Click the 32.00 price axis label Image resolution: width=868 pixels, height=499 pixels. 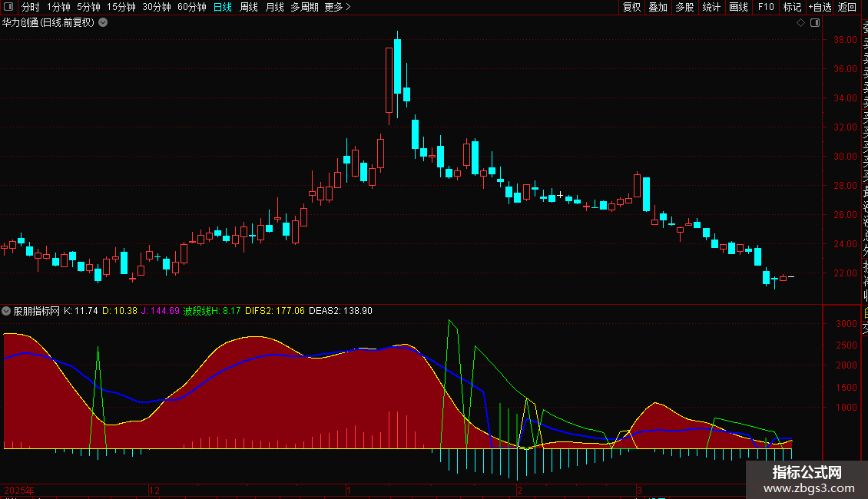(x=845, y=127)
